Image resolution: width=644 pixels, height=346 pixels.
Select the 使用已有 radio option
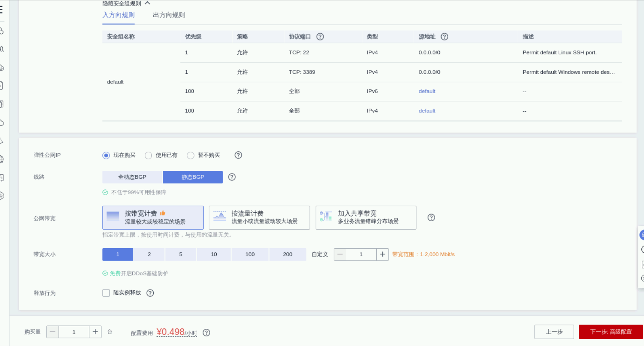click(148, 155)
